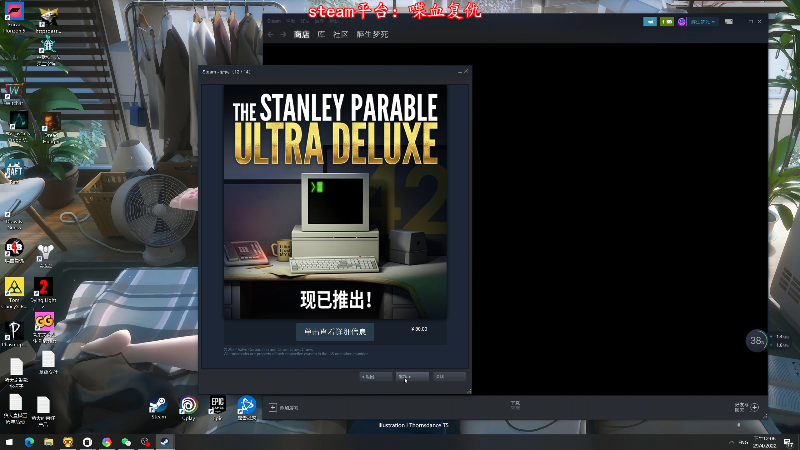Open the 商店 store tab in Steam
Screen dimensions: 800x450
(302, 34)
